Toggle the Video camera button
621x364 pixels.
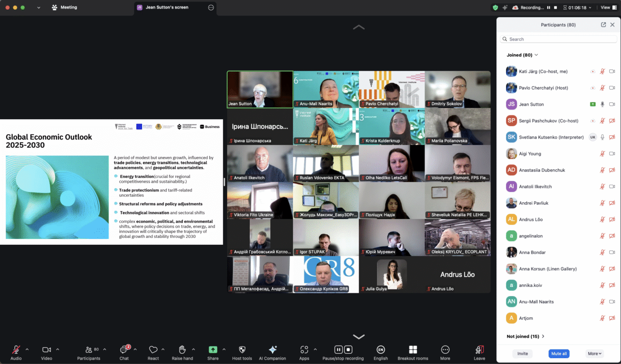pyautogui.click(x=47, y=350)
